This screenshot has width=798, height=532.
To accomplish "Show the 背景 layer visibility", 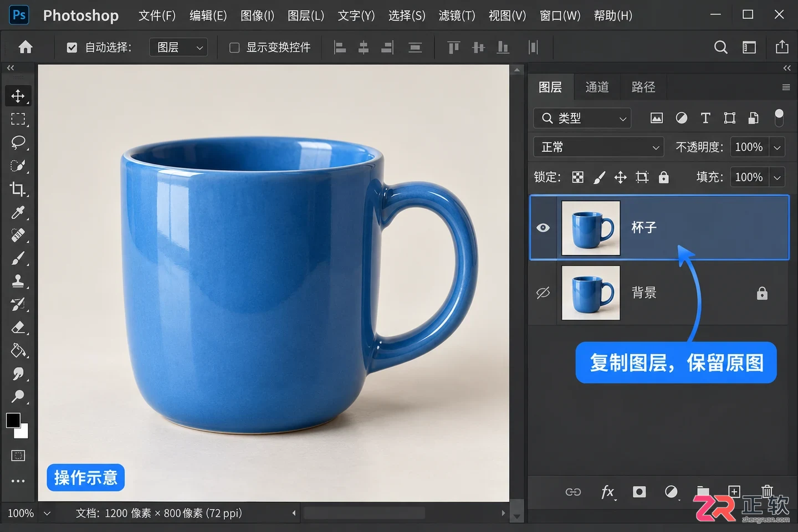I will [x=543, y=293].
